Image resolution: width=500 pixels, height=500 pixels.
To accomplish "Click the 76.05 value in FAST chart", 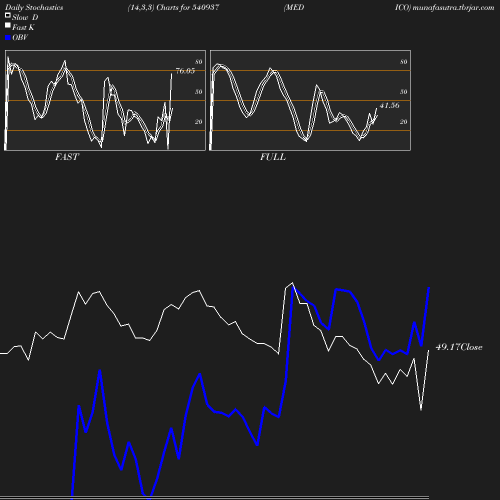I will [185, 71].
